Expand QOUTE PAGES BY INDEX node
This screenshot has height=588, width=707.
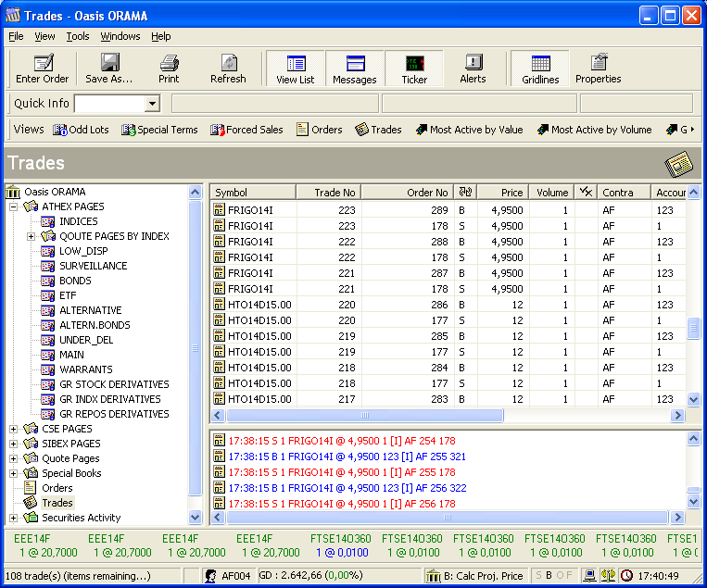pos(31,236)
